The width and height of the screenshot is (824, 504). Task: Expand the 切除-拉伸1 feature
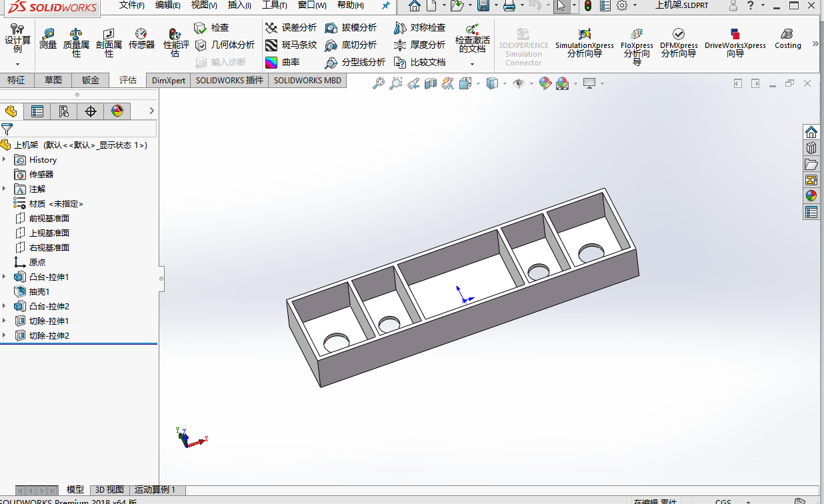pyautogui.click(x=4, y=321)
